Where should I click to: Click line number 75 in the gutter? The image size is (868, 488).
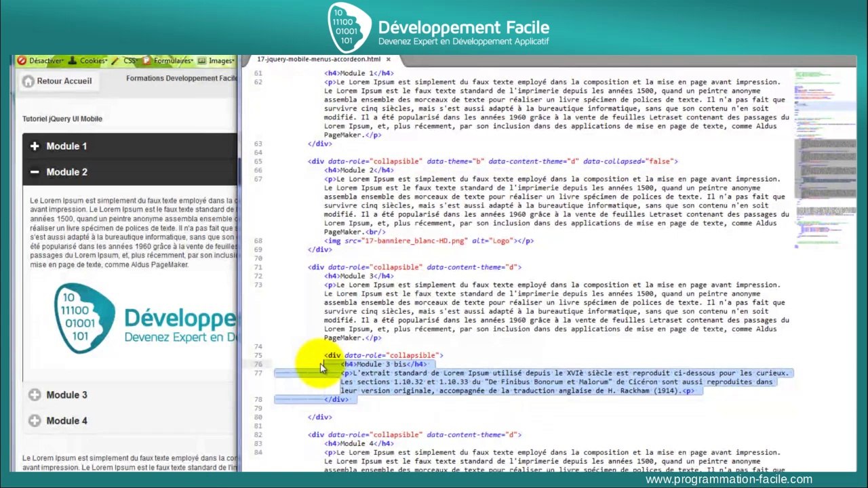[x=258, y=355]
